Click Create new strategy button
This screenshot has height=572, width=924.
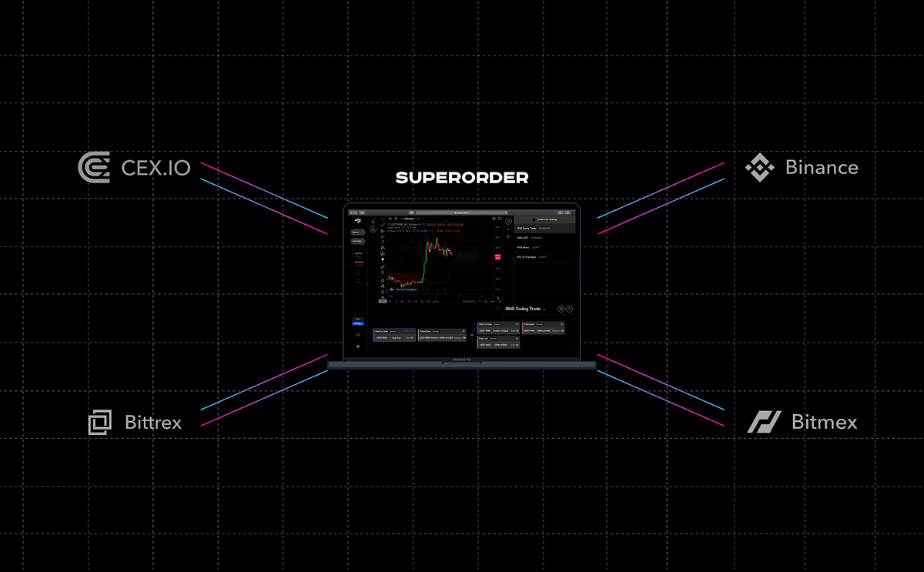pos(545,219)
